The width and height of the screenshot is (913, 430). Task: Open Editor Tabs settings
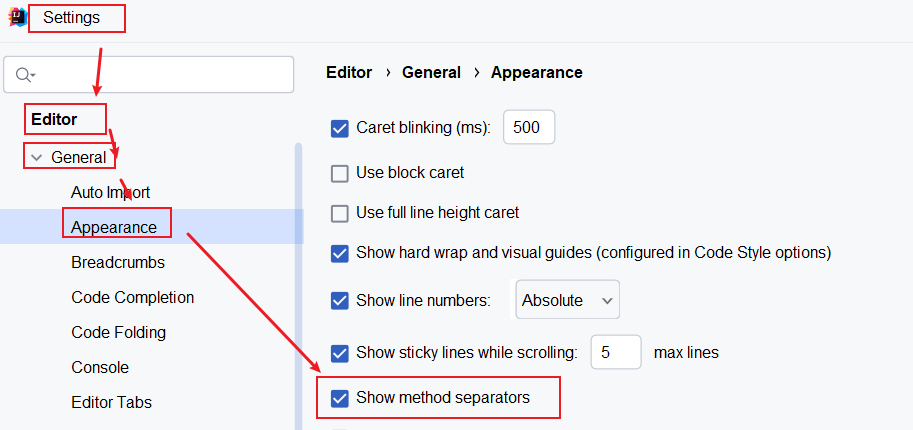pos(111,402)
